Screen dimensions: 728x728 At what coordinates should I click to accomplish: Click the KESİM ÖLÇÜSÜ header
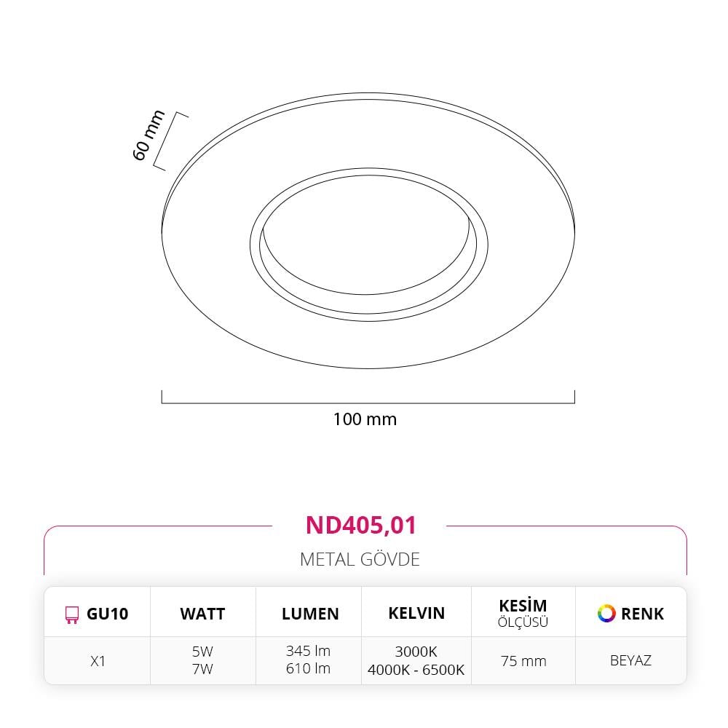(x=523, y=613)
